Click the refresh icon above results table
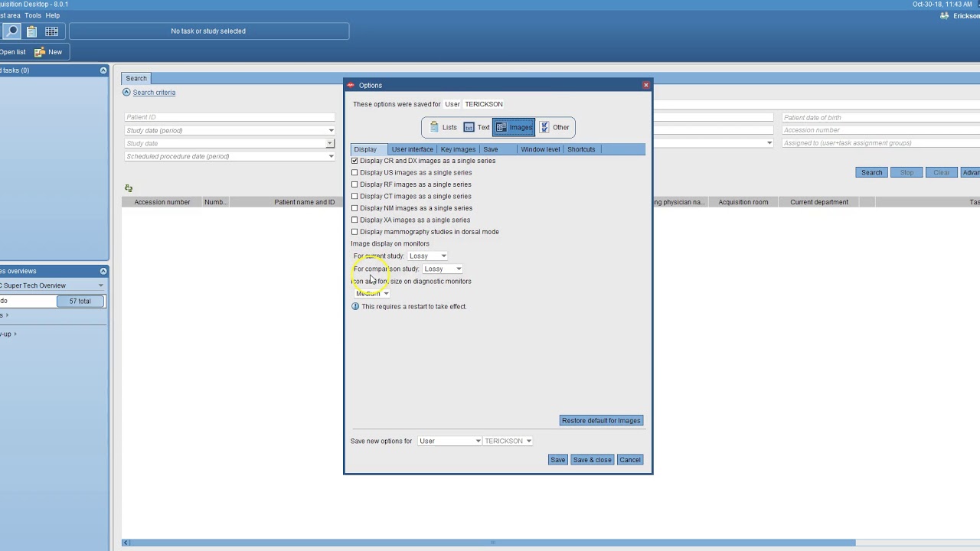The height and width of the screenshot is (551, 980). [x=129, y=188]
